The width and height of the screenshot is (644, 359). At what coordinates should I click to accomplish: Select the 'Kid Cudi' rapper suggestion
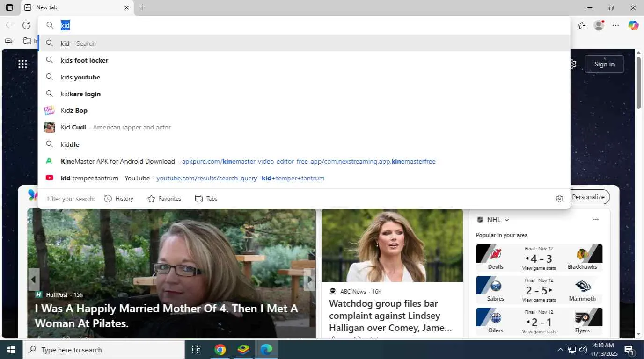304,127
